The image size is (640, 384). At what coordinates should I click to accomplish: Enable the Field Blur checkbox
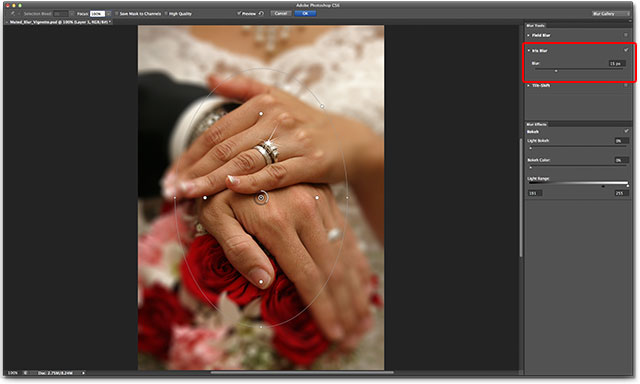(x=626, y=35)
